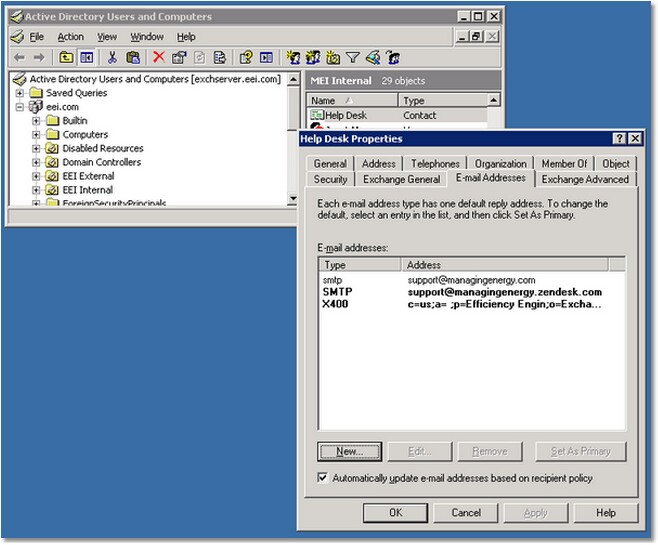Switch to the General tab
Screen dimensions: 658x545
click(x=330, y=164)
